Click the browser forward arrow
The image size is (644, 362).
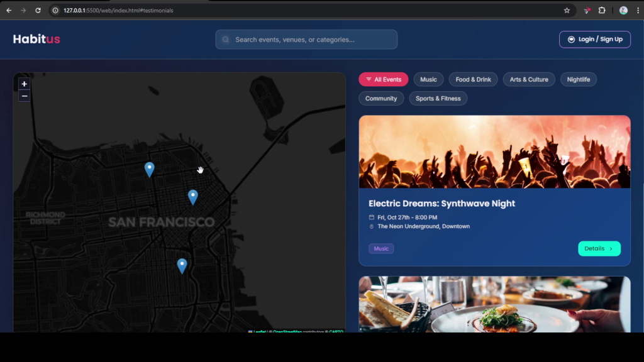(x=23, y=11)
